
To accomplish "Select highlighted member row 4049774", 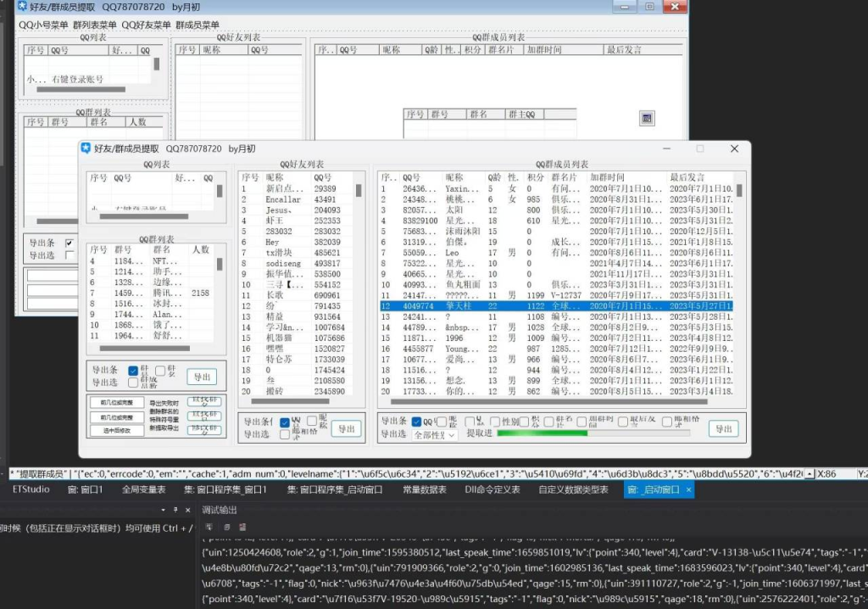I will (x=556, y=306).
